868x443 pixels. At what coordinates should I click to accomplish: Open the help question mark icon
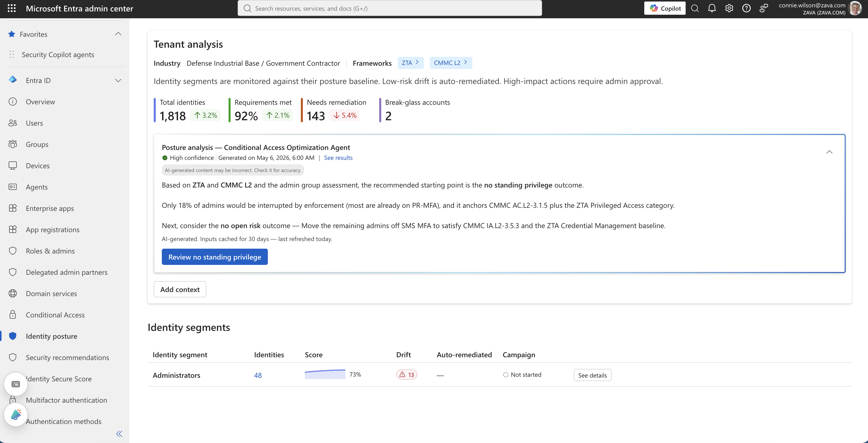click(746, 8)
